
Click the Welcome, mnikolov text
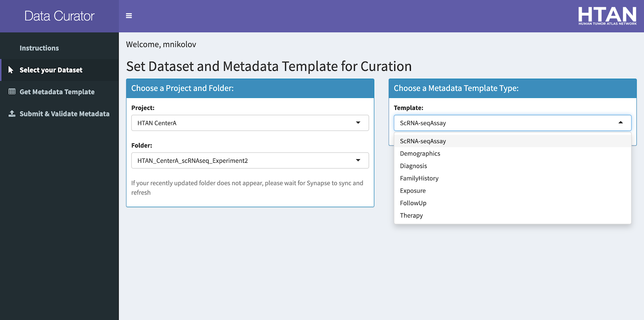161,44
